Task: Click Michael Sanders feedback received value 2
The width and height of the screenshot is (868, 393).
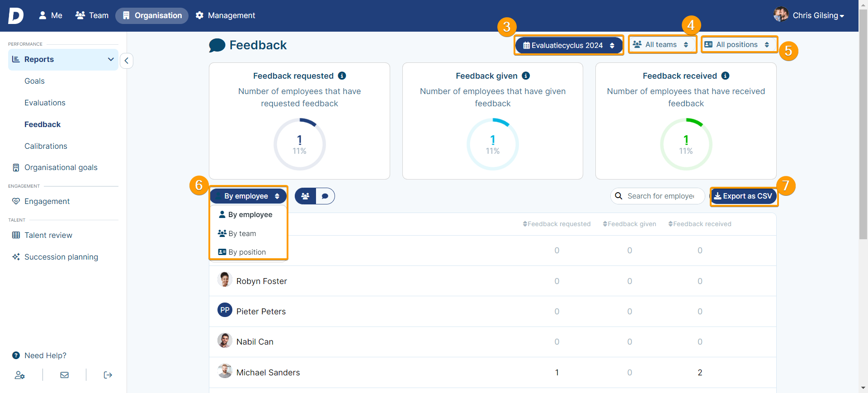Action: coord(700,373)
